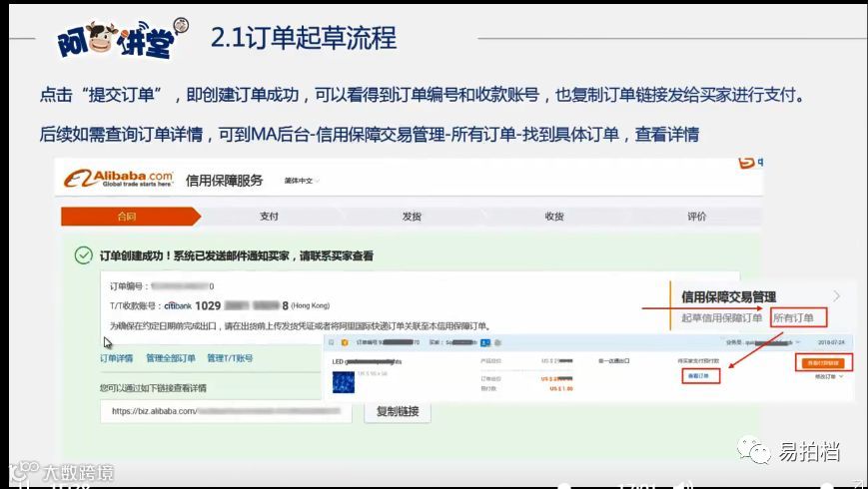Image resolution: width=868 pixels, height=489 pixels.
Task: Click the 订单编号 label in success box
Action: pyautogui.click(x=127, y=286)
